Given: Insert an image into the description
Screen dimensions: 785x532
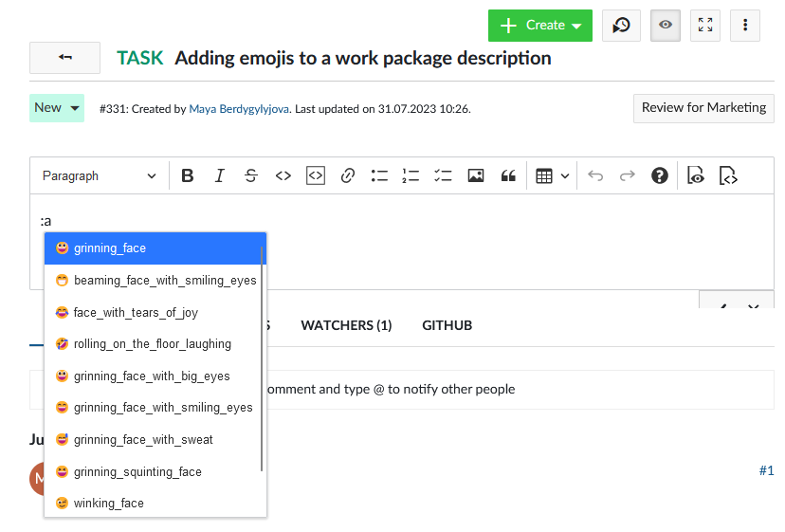Looking at the screenshot, I should [476, 175].
